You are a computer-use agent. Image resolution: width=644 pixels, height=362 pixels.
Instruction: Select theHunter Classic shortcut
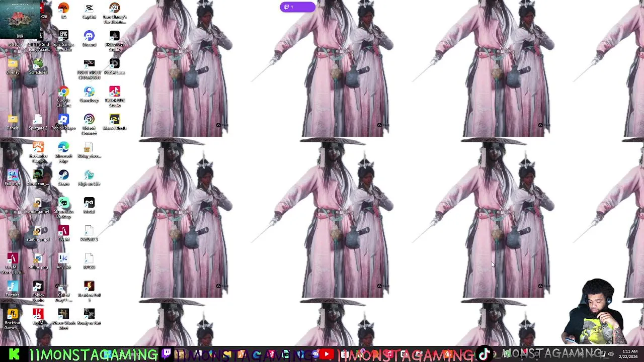click(38, 152)
